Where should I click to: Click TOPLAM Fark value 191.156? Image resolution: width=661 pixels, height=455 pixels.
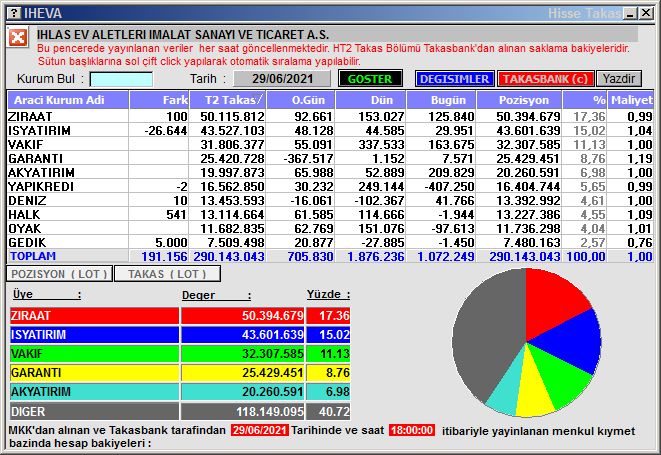164,256
